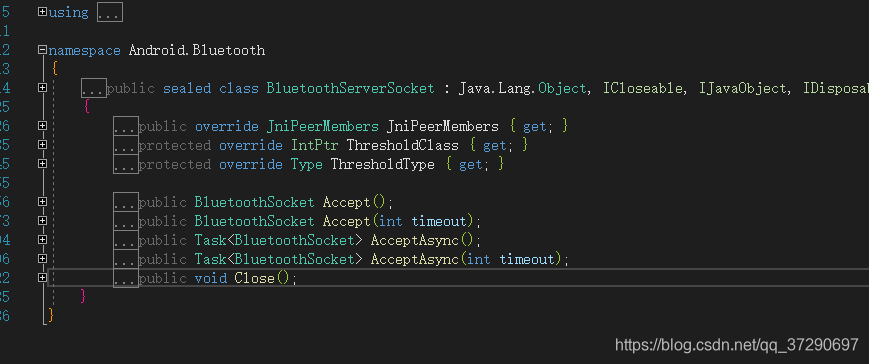The height and width of the screenshot is (364, 869).
Task: Click AcceptAsync name in the int timeout overload
Action: click(x=415, y=259)
